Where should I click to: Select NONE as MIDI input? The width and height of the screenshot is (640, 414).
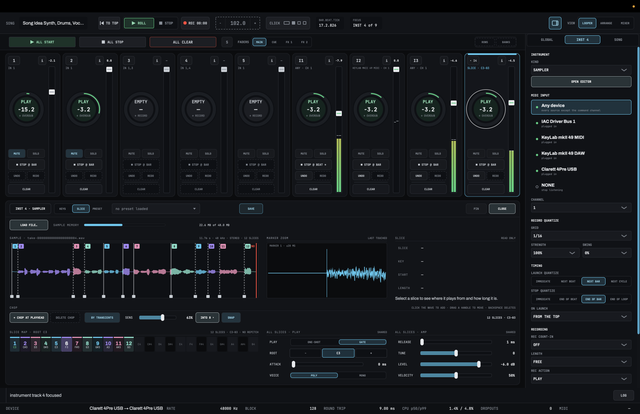pos(581,187)
